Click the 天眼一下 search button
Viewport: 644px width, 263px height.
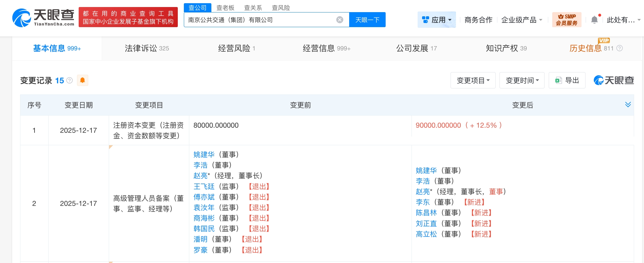tap(367, 20)
